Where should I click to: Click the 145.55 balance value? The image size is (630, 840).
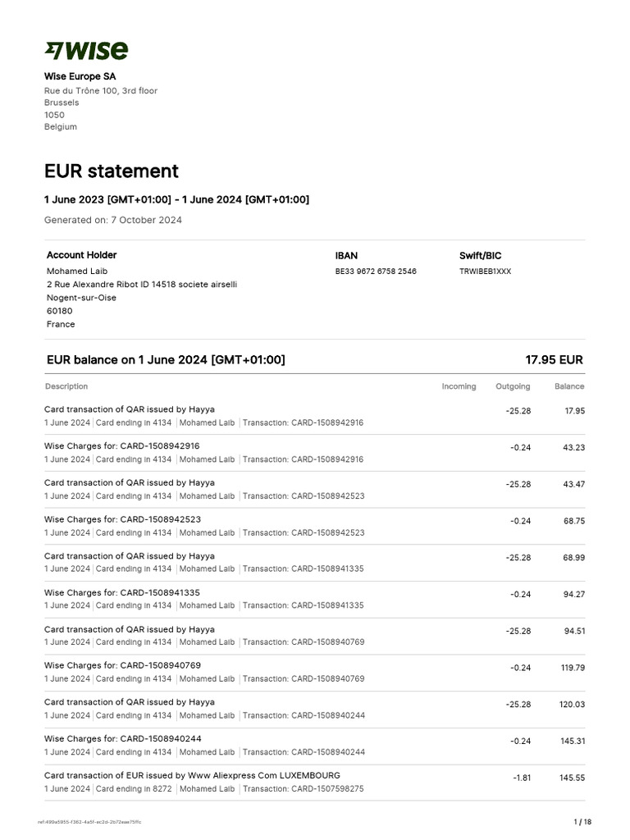point(572,778)
